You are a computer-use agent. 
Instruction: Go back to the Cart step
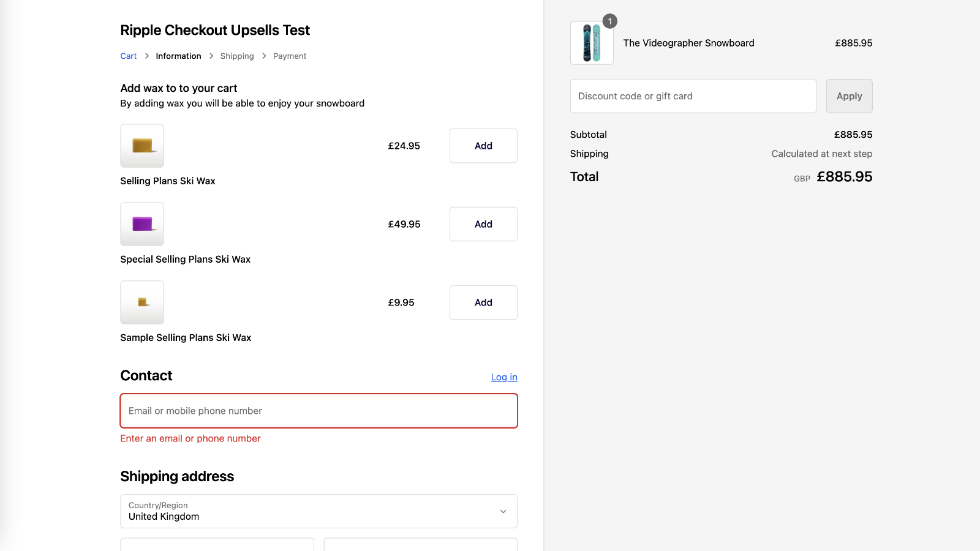pyautogui.click(x=128, y=56)
